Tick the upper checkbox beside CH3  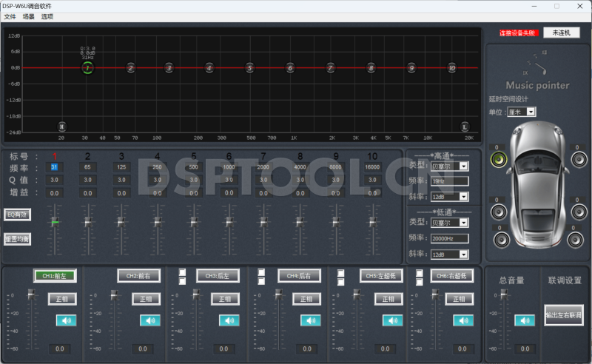[x=182, y=272]
